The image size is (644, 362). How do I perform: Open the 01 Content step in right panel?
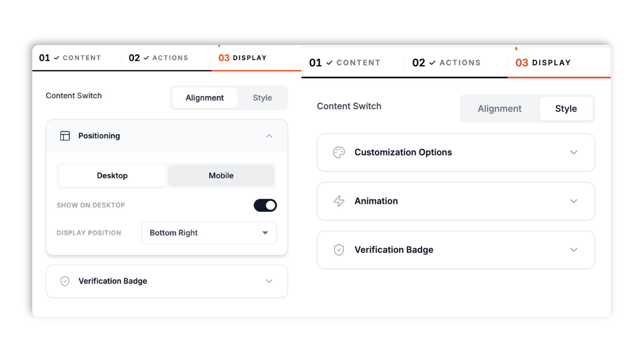[x=345, y=63]
